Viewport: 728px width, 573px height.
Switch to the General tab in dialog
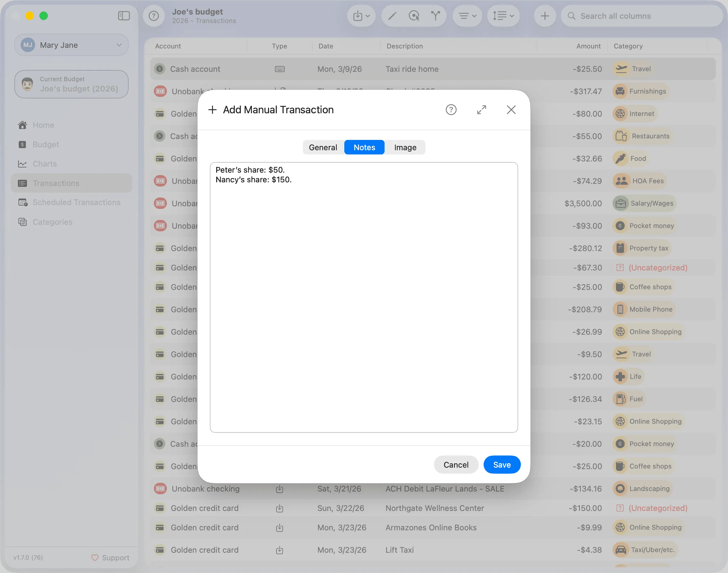[323, 147]
